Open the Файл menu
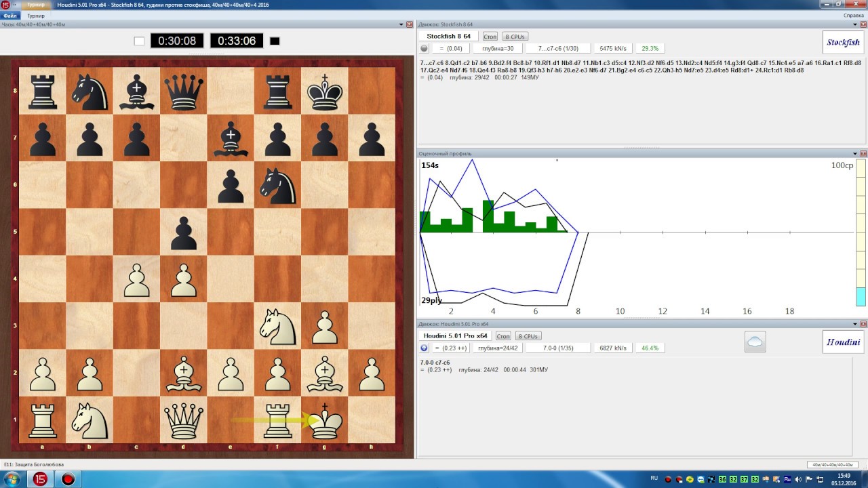This screenshot has height=488, width=868. [9, 16]
